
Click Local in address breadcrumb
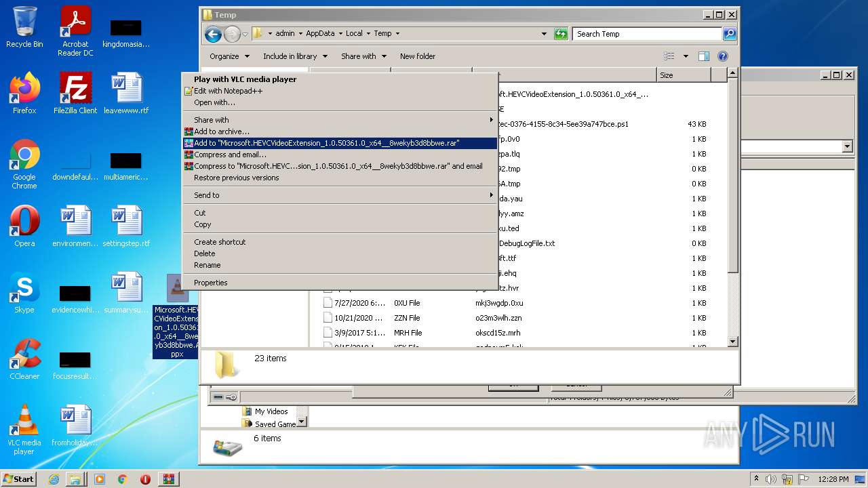tap(354, 34)
